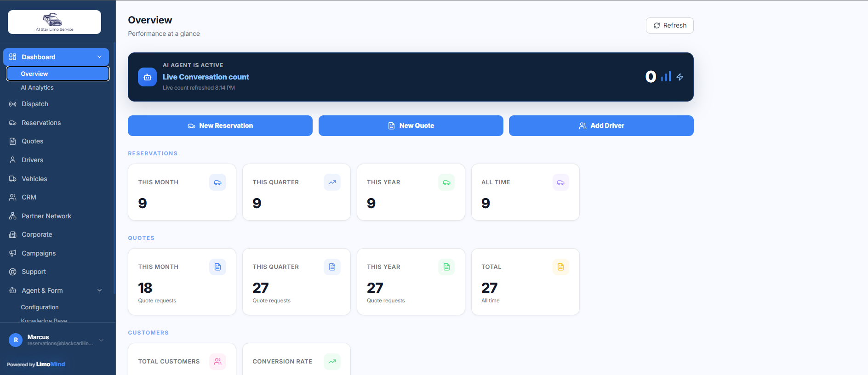Open the Dispatch section

(x=35, y=104)
